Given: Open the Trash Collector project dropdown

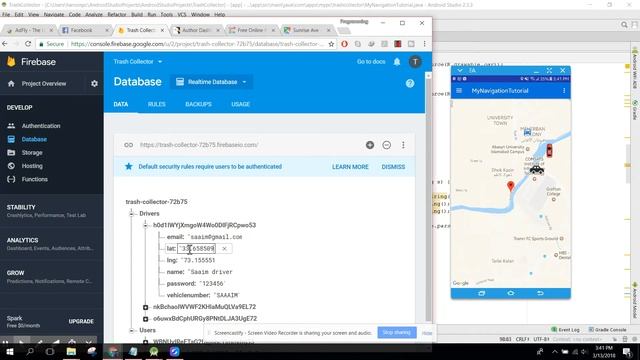Looking at the screenshot, I should (x=138, y=62).
